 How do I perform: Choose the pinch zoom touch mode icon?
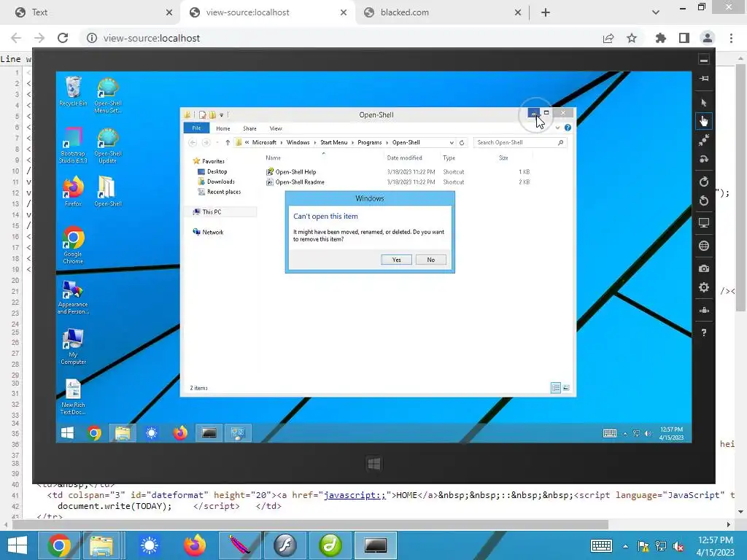click(x=704, y=140)
